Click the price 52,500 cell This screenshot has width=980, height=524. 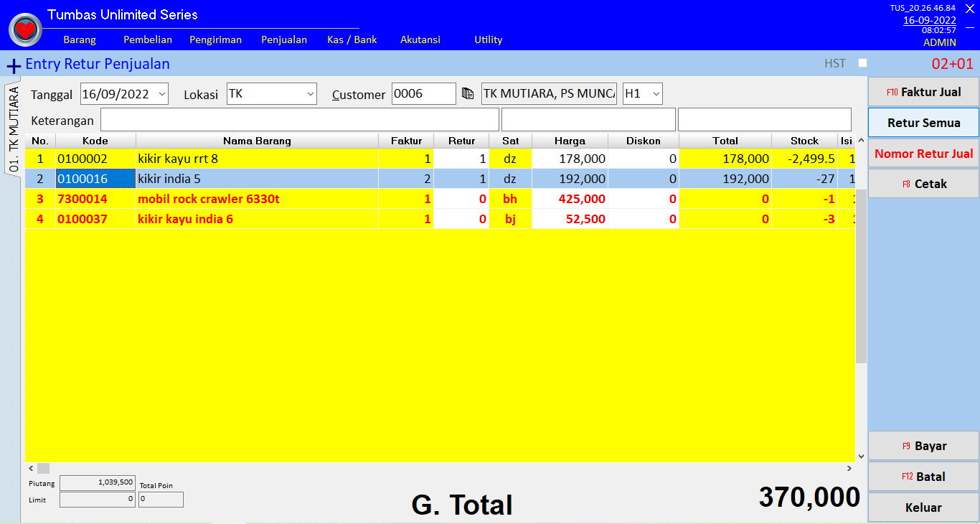coord(570,219)
